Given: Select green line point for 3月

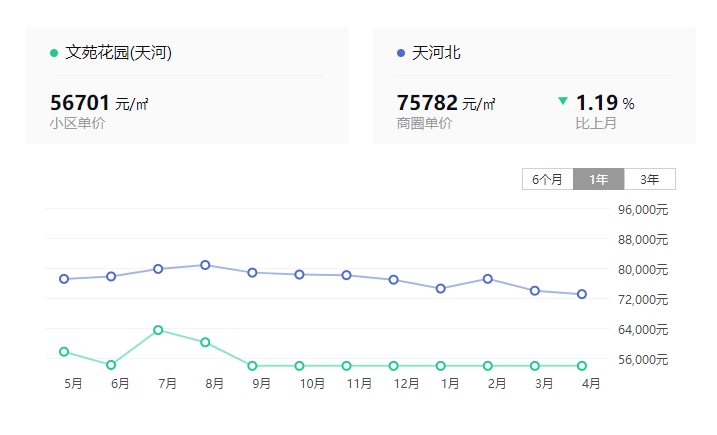Looking at the screenshot, I should point(535,366).
